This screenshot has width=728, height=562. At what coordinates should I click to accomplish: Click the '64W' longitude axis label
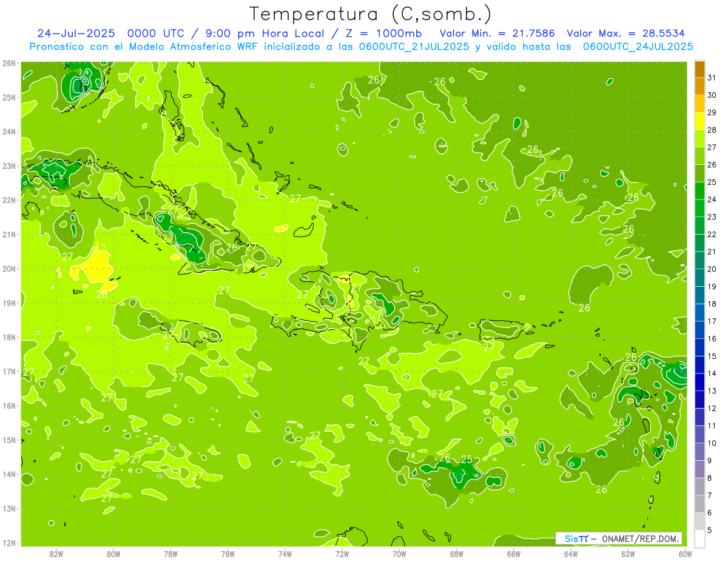571,554
